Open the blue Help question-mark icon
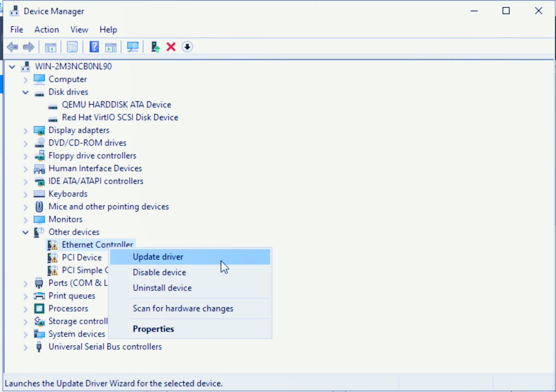Viewport: 556px width, 392px height. pyautogui.click(x=94, y=47)
